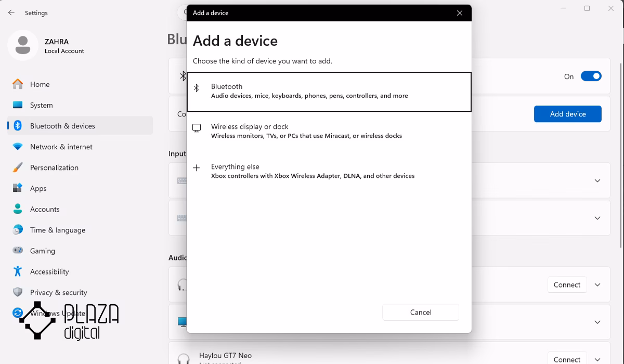Image resolution: width=624 pixels, height=364 pixels.
Task: Click the Windows Update refresh icon
Action: [x=18, y=313]
